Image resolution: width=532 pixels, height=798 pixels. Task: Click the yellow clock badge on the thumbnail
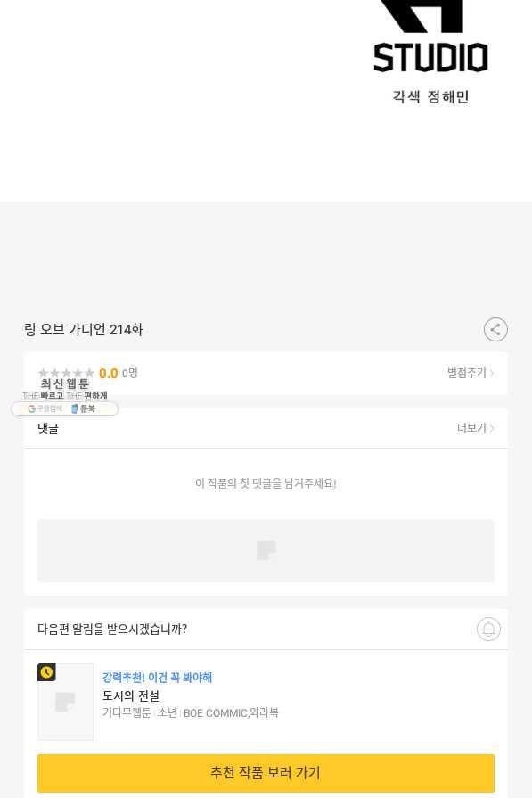point(46,672)
